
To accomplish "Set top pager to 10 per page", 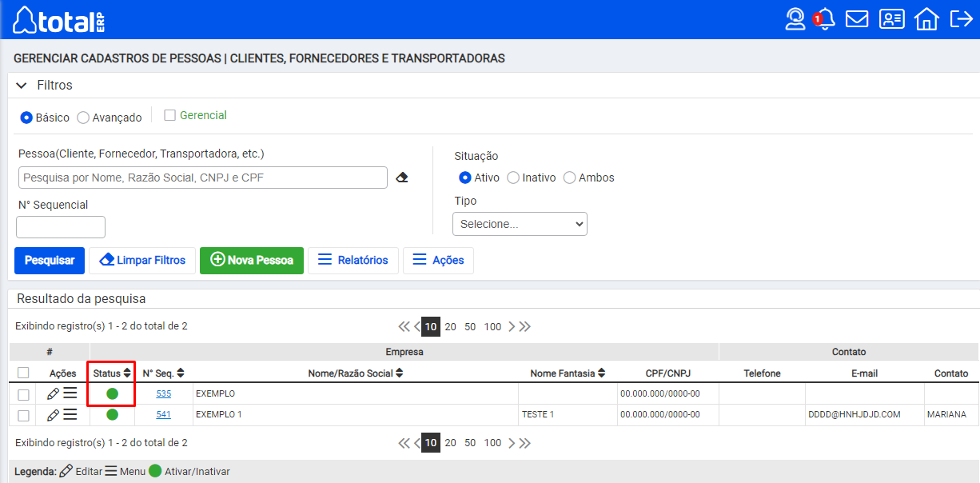I will coord(431,326).
